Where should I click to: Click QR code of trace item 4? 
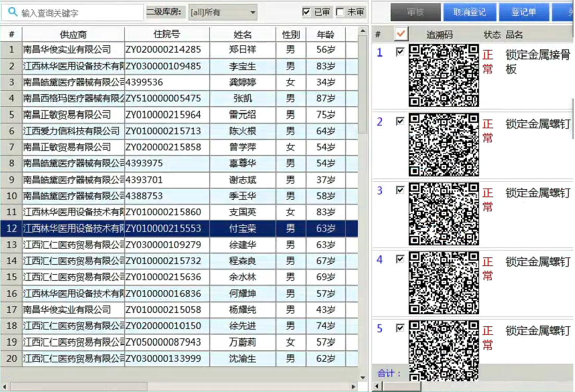[x=444, y=283]
